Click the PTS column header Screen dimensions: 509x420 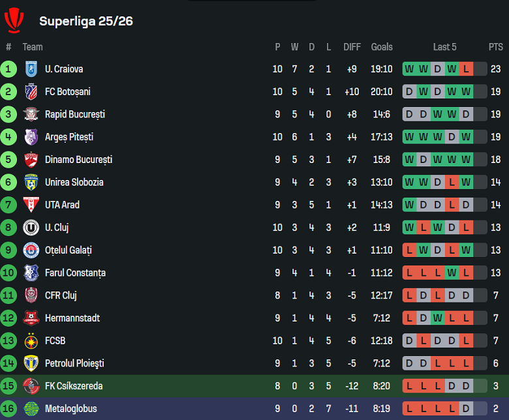point(496,47)
